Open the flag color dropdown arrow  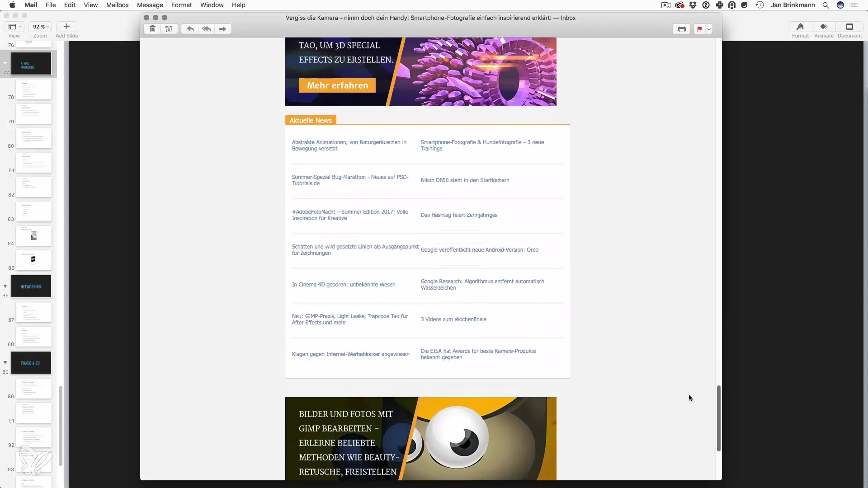[x=709, y=29]
